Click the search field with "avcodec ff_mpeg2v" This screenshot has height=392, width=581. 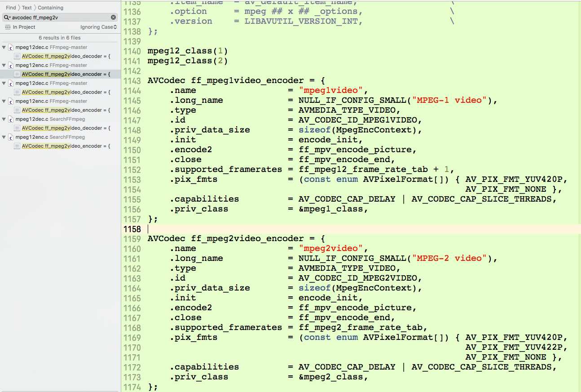click(61, 18)
